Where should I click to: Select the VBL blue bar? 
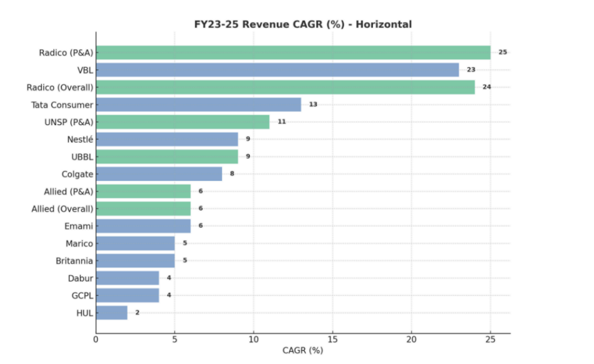tap(277, 70)
